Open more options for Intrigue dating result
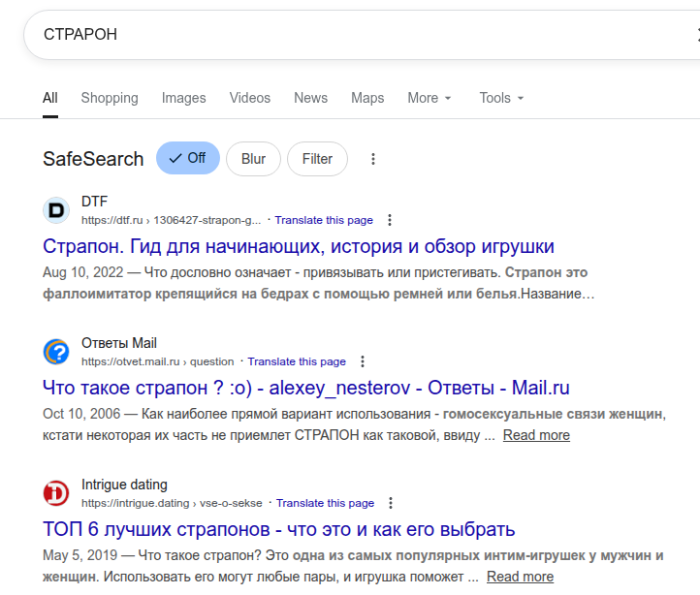700x595 pixels. coord(391,503)
